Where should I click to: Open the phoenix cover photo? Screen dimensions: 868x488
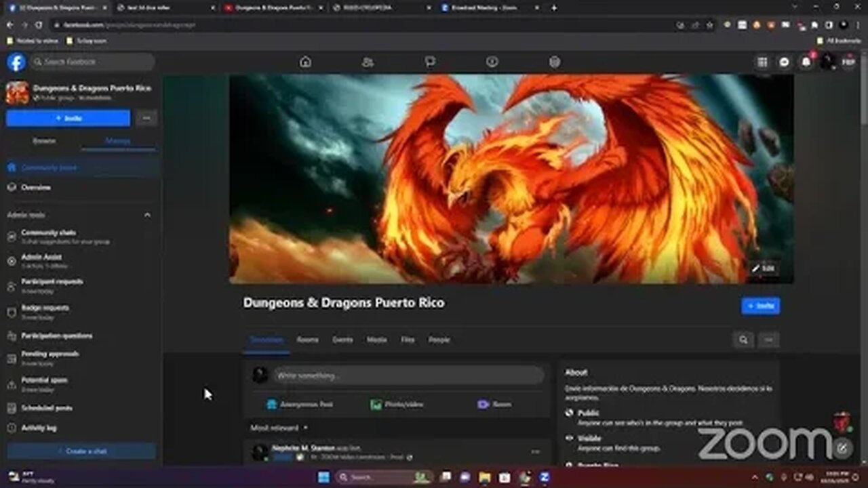tap(511, 179)
